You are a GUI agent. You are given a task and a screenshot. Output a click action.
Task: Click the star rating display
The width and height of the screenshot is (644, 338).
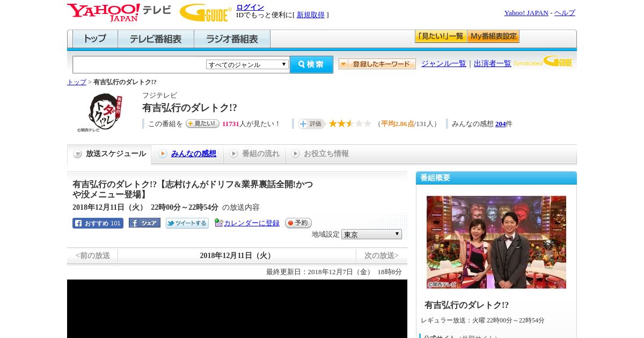click(350, 123)
